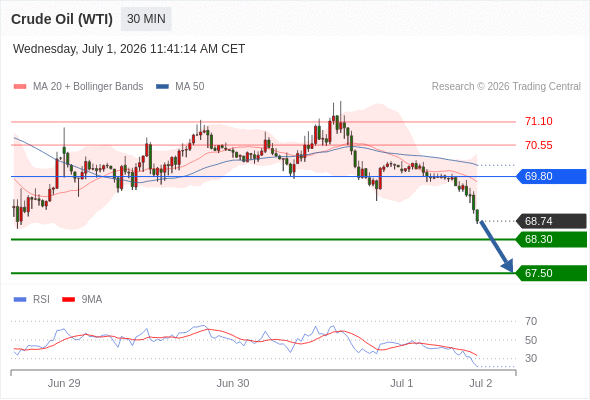Click the blue RSI legend swatch
Screen dimensions: 590x400
[x=20, y=300]
